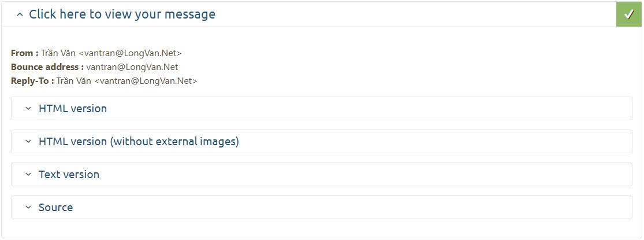644x240 pixels.
Task: Open the 'Source' section label
Action: click(55, 208)
